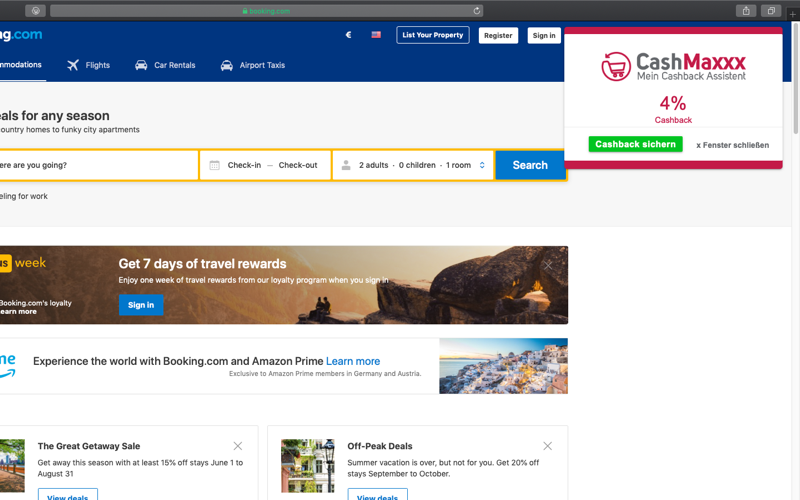Click the browser reload icon in address bar
Viewport: 800px width, 500px height.
[477, 11]
